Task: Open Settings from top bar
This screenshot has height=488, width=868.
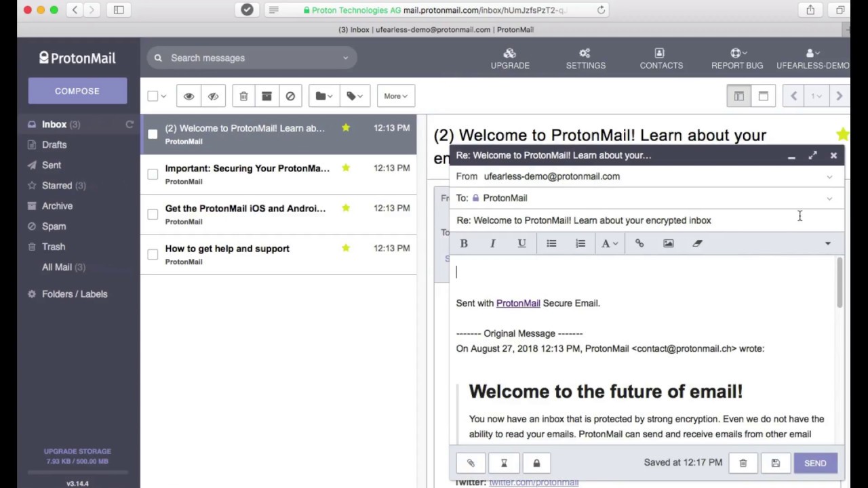Action: tap(585, 59)
